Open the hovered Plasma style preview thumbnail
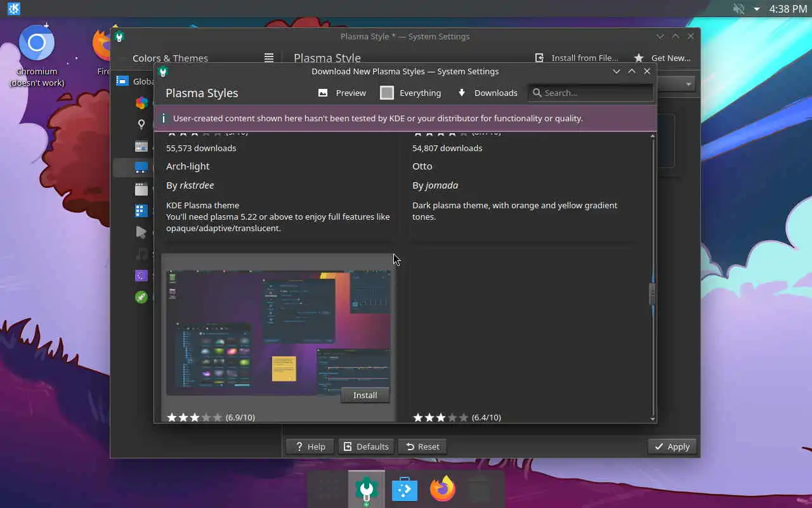This screenshot has height=508, width=812. pyautogui.click(x=278, y=333)
